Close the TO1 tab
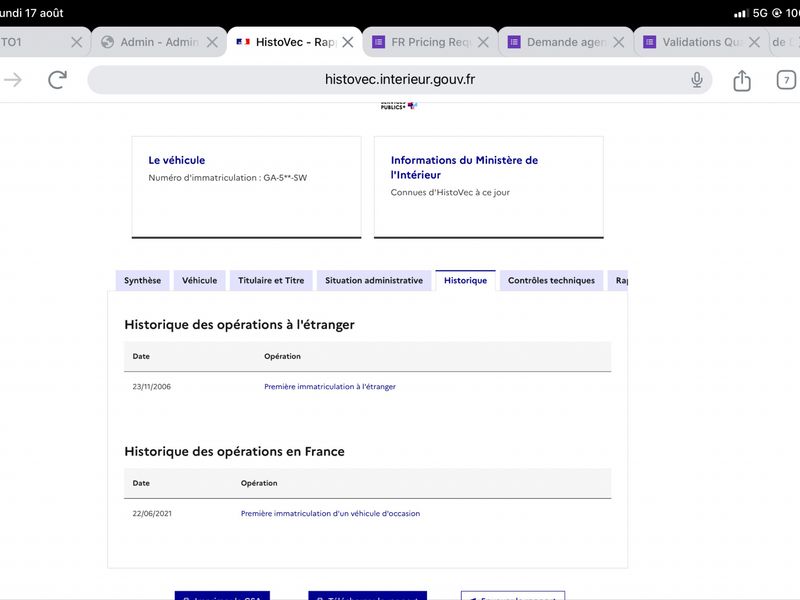800x600 pixels. coord(77,42)
